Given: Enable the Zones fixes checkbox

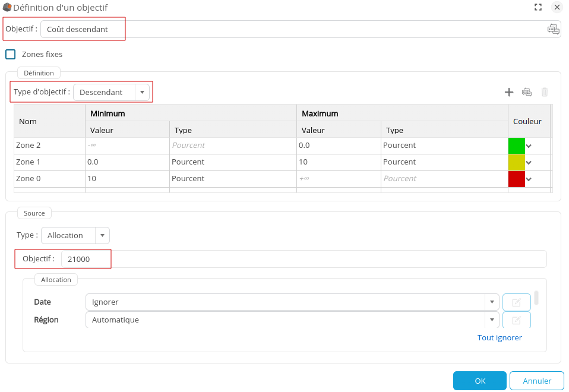Looking at the screenshot, I should click(x=11, y=55).
